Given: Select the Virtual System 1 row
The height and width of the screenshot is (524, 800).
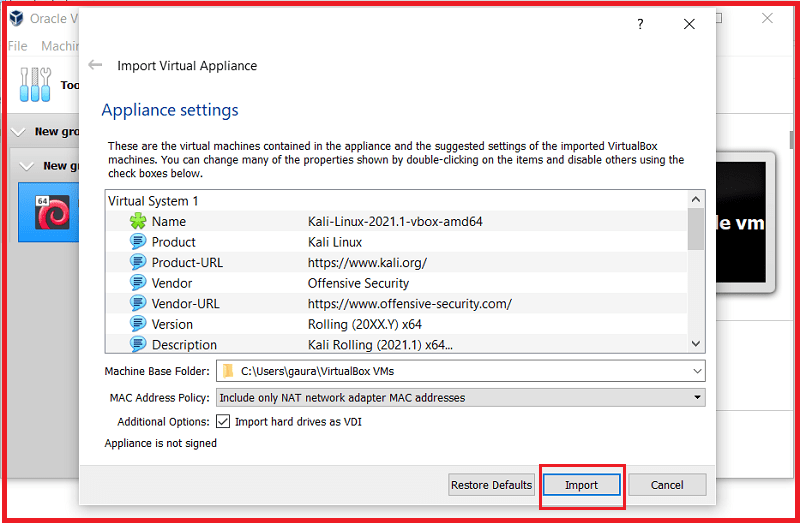Looking at the screenshot, I should 396,201.
